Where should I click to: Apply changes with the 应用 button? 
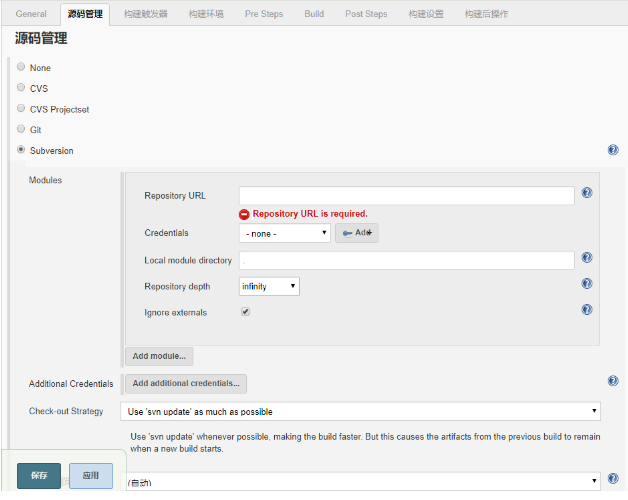[x=91, y=476]
